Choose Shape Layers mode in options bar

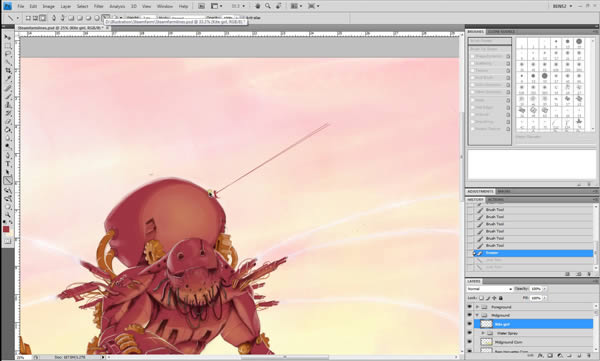tap(28, 18)
